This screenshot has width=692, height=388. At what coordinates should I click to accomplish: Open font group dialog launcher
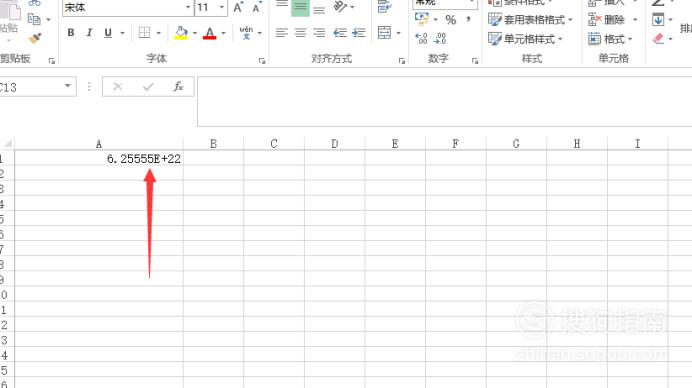coord(262,61)
